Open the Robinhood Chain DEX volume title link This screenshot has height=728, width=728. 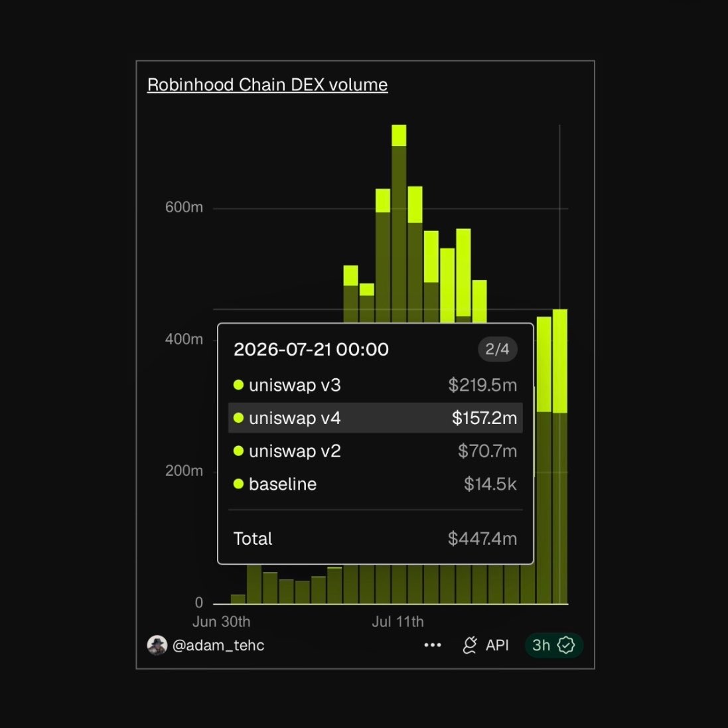click(x=267, y=85)
